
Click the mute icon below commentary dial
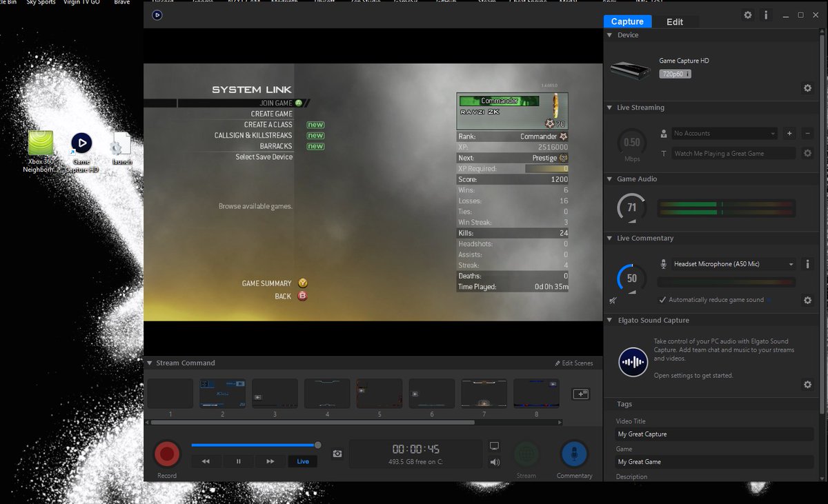pos(613,301)
